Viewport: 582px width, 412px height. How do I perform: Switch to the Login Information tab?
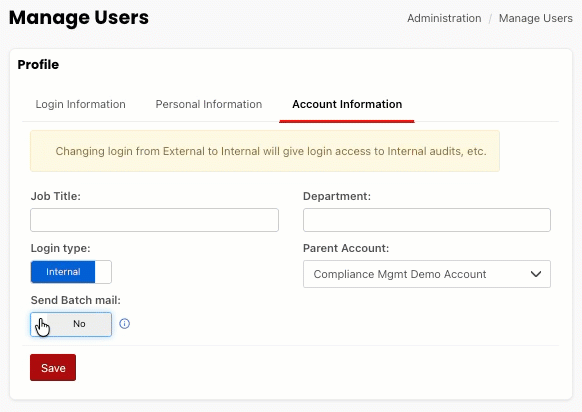point(81,104)
